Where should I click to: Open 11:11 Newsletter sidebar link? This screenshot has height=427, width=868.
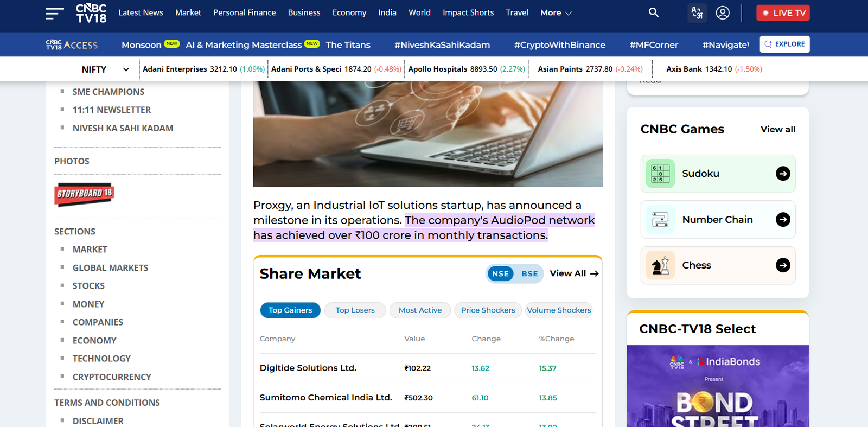[x=112, y=110]
